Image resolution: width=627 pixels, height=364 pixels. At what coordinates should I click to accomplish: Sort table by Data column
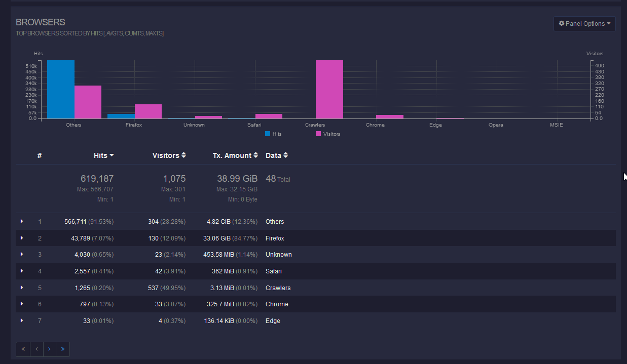coord(277,155)
